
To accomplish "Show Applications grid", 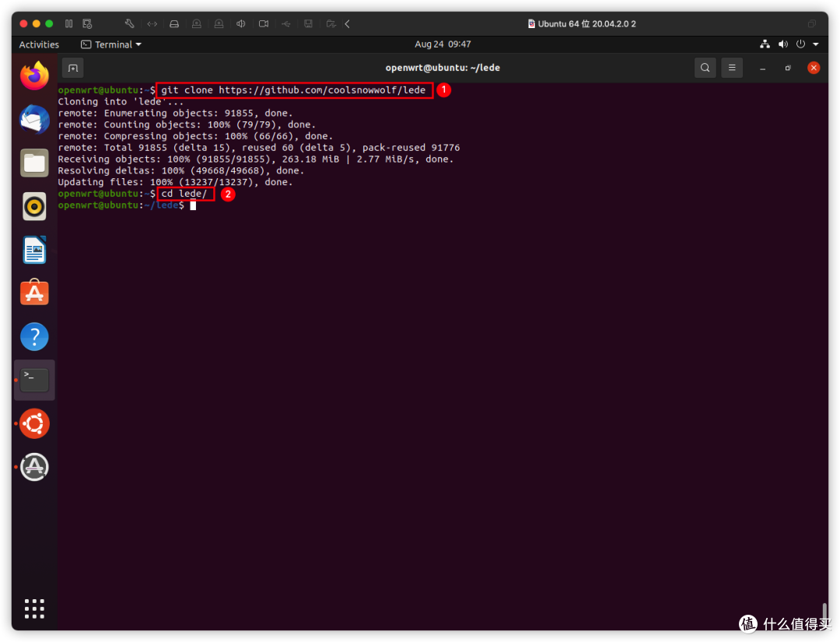I will click(34, 609).
